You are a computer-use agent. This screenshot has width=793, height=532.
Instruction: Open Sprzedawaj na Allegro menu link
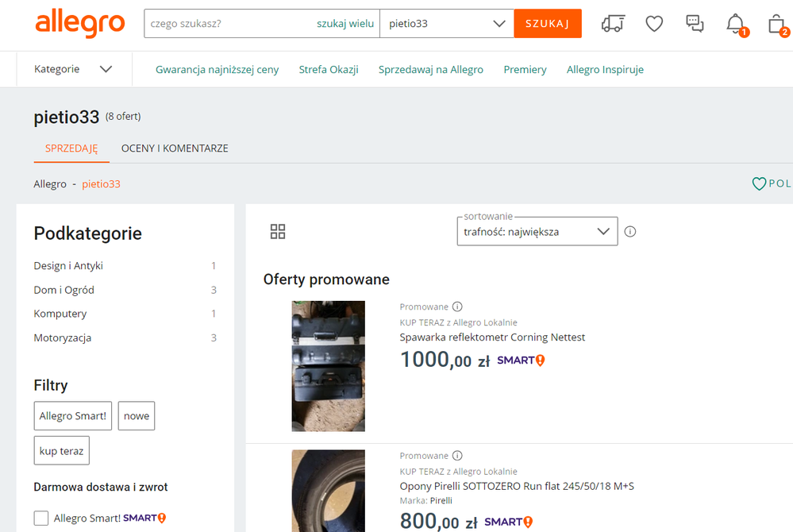pyautogui.click(x=431, y=69)
